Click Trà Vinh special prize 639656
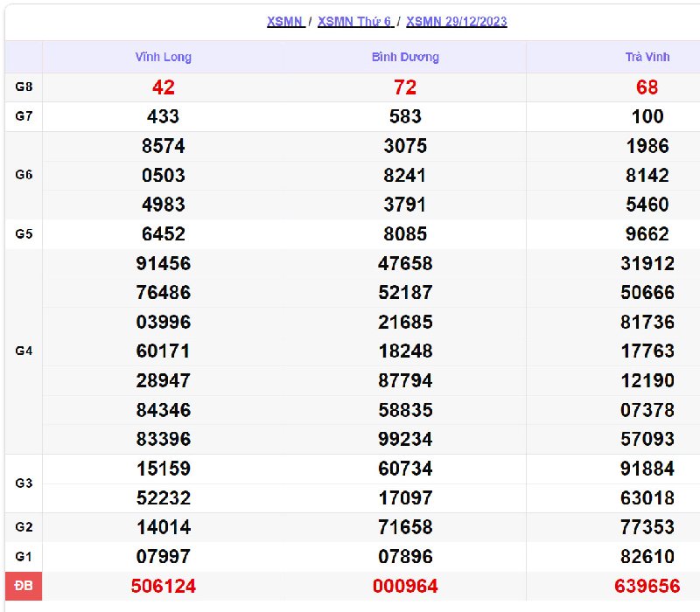Viewport: 700px width, 612px height. 647,586
